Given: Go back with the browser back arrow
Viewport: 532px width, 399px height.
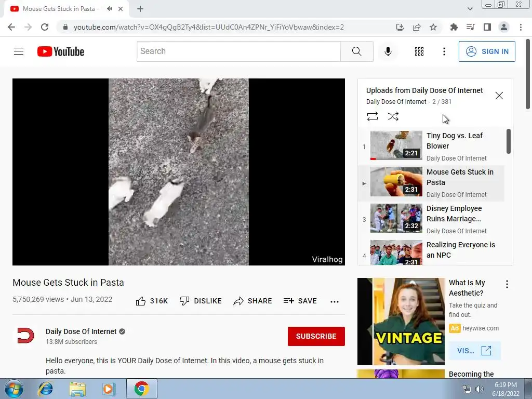Looking at the screenshot, I should 11,27.
